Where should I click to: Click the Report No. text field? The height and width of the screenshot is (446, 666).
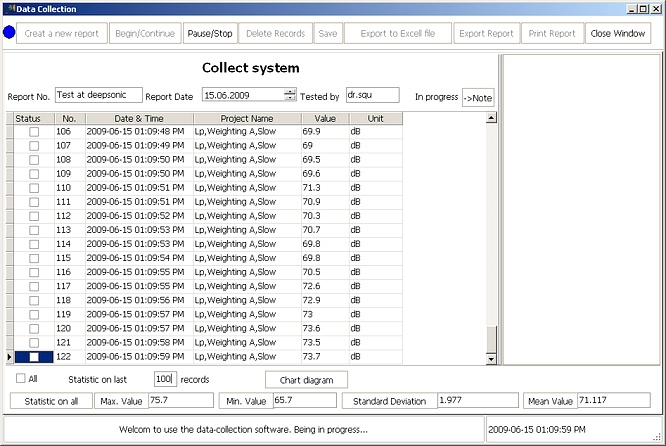click(98, 96)
